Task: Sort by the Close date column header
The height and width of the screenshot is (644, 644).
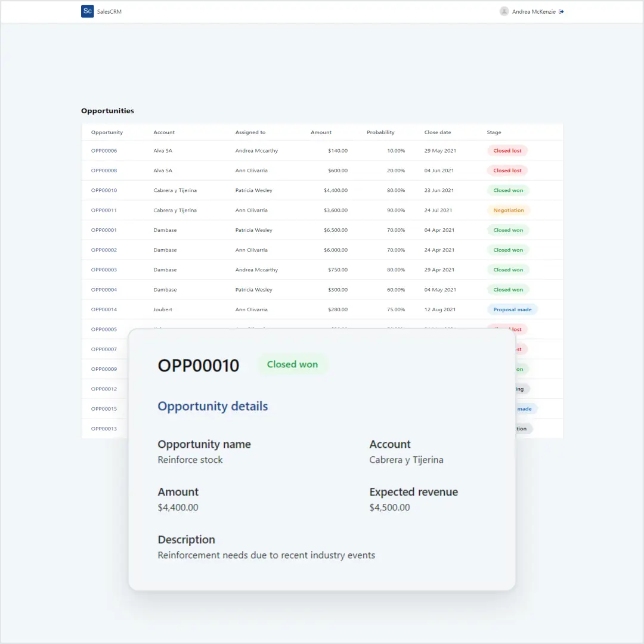Action: (437, 132)
